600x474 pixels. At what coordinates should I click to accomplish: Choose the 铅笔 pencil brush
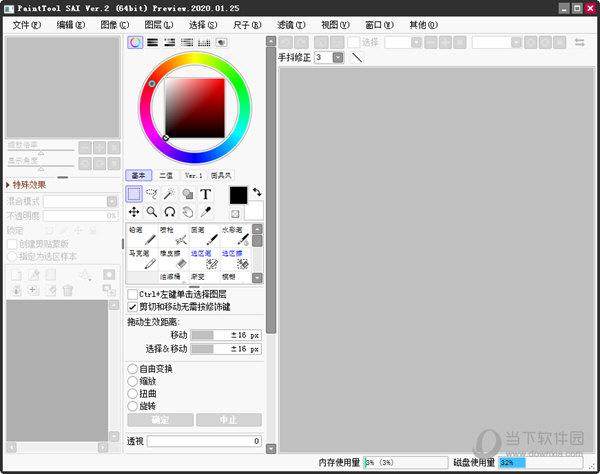[142, 235]
